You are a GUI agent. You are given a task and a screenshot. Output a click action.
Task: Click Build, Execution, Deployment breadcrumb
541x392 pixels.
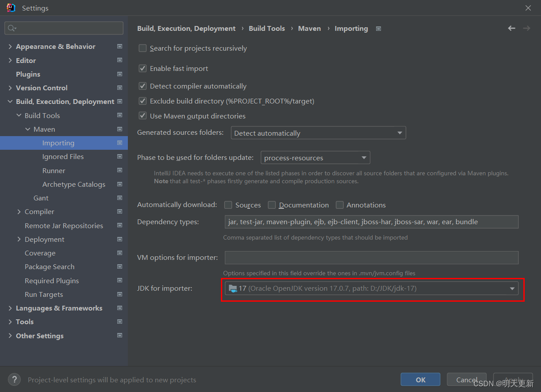point(186,28)
